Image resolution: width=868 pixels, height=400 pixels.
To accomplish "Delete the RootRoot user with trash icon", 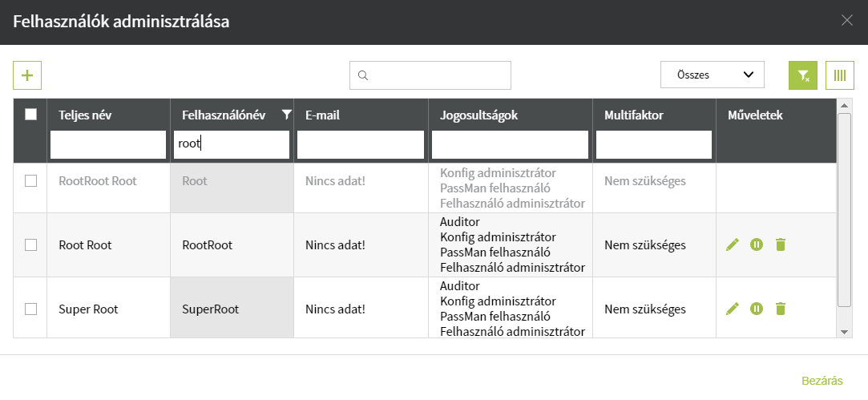I will [781, 244].
